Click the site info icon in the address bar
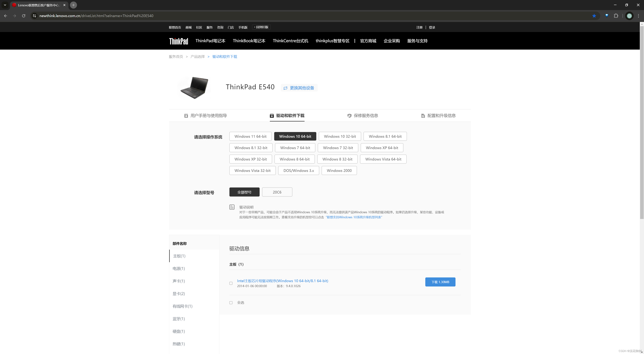Screen dimensions: 644x354 coord(35,16)
